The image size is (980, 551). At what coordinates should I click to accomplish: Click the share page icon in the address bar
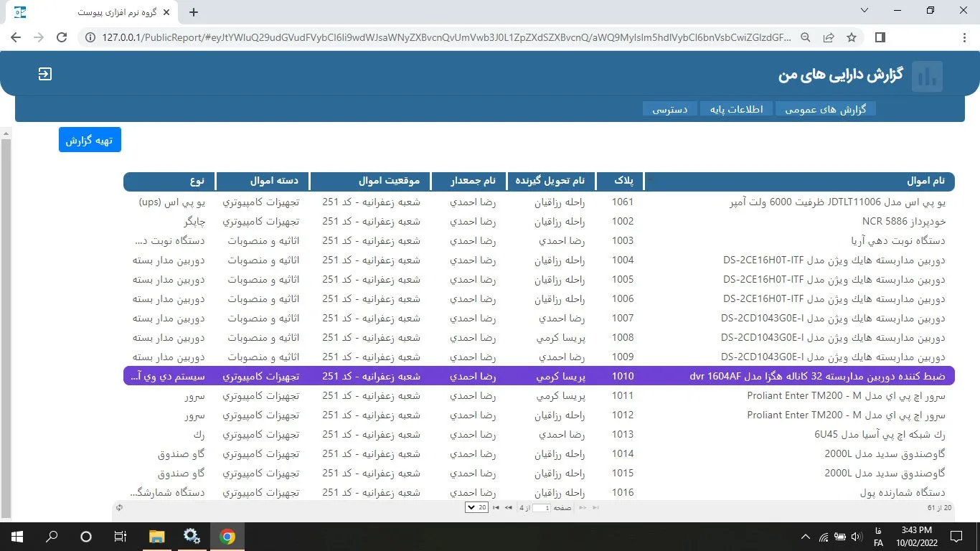click(829, 37)
